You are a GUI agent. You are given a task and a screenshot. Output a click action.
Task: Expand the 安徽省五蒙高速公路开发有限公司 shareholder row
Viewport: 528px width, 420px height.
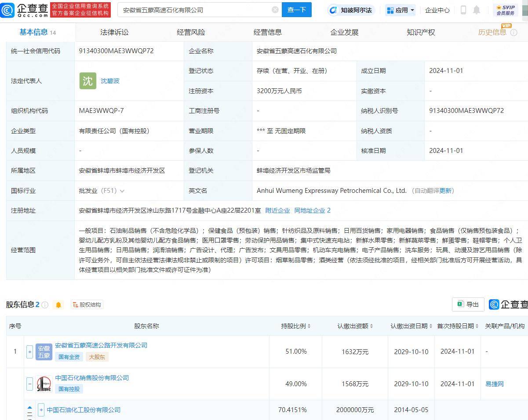coord(29,351)
